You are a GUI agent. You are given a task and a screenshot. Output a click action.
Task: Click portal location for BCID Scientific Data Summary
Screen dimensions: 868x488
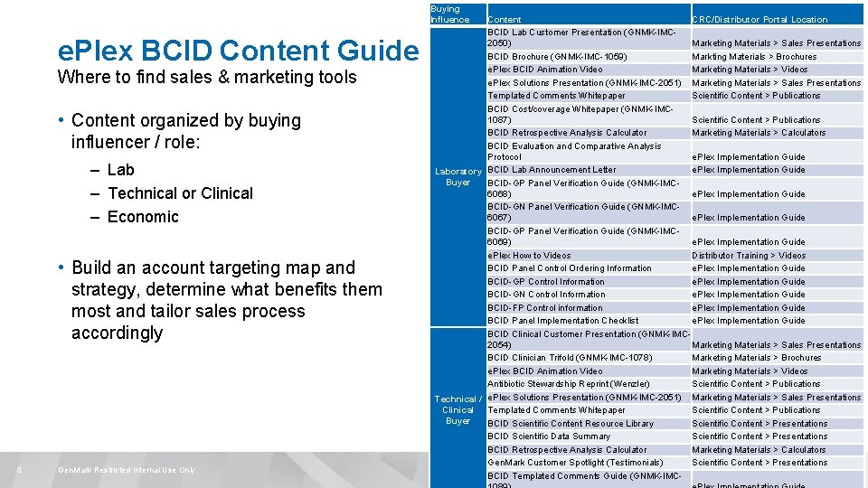point(778,436)
